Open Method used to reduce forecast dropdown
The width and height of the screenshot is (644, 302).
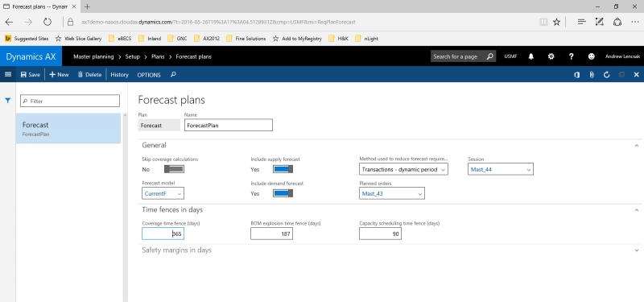click(403, 169)
